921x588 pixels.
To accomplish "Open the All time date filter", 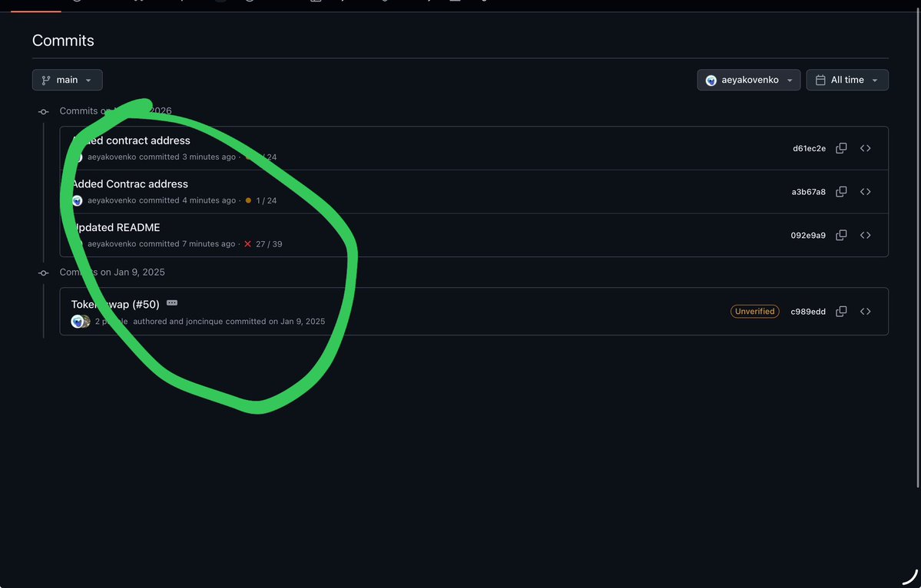I will (x=847, y=80).
